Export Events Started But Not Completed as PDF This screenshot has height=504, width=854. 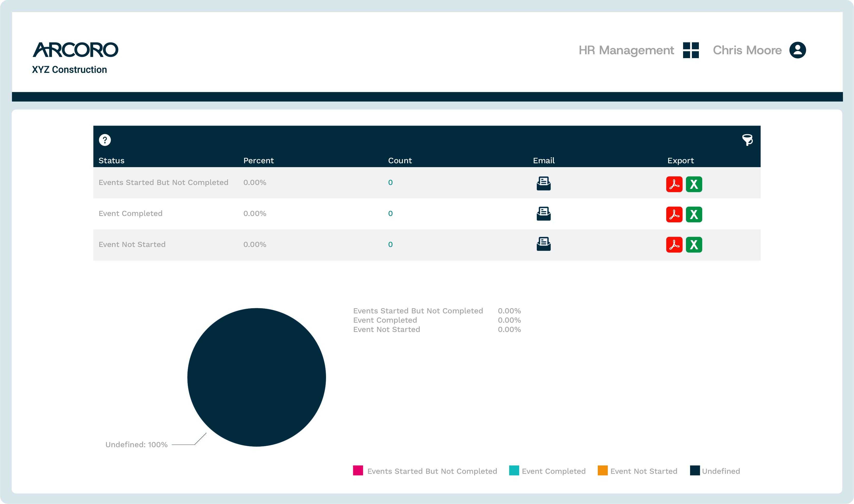(674, 184)
